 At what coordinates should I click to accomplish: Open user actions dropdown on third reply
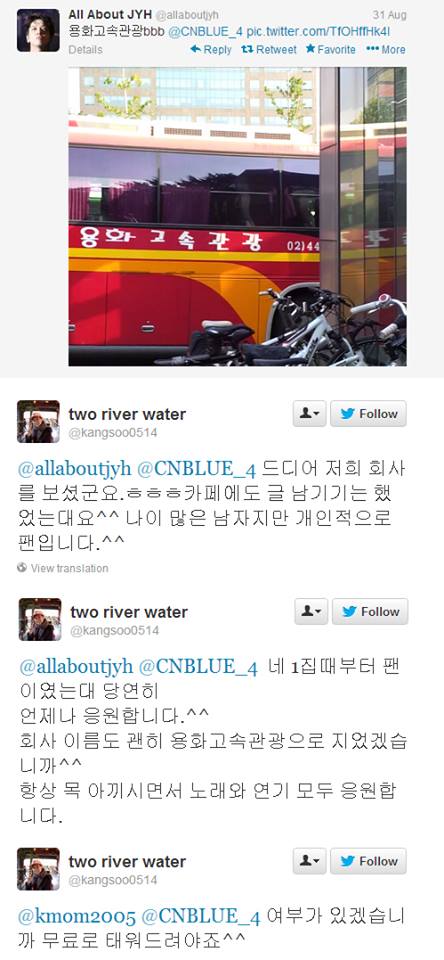pyautogui.click(x=309, y=861)
